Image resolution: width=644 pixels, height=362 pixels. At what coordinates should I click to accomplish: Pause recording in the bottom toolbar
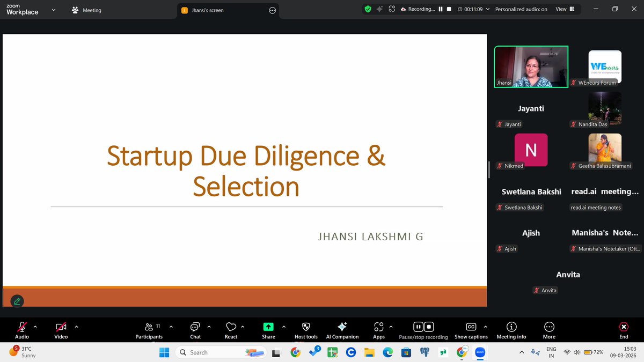418,327
